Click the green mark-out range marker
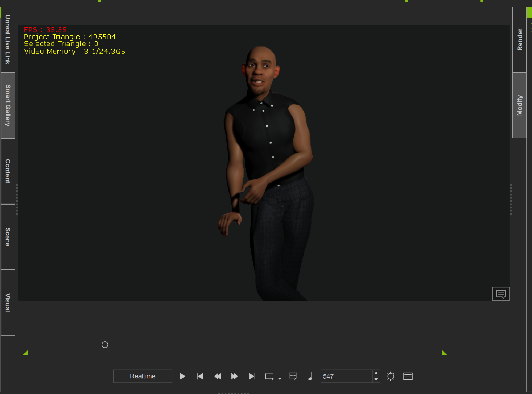This screenshot has width=532, height=394. click(x=444, y=353)
